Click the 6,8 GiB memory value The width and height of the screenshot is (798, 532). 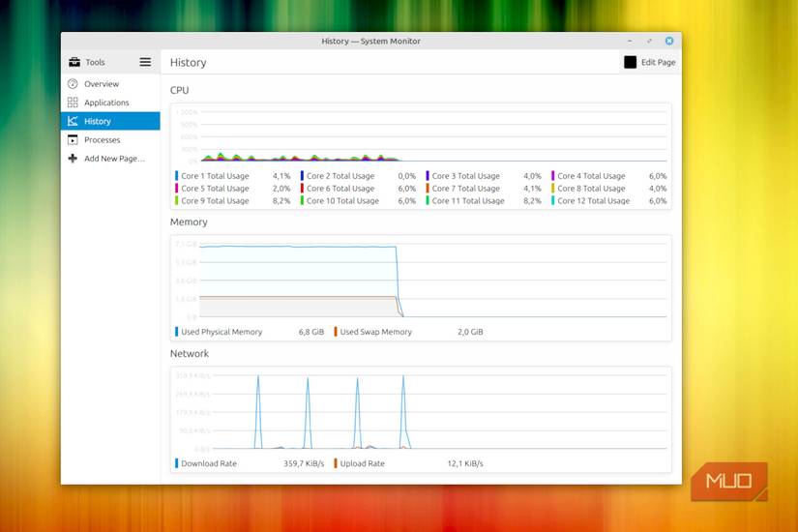click(x=310, y=332)
